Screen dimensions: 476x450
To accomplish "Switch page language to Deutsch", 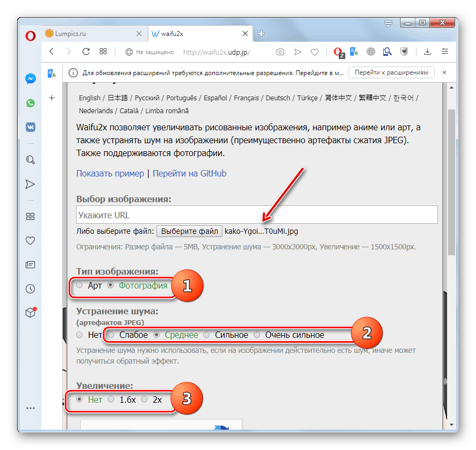I will click(x=278, y=98).
